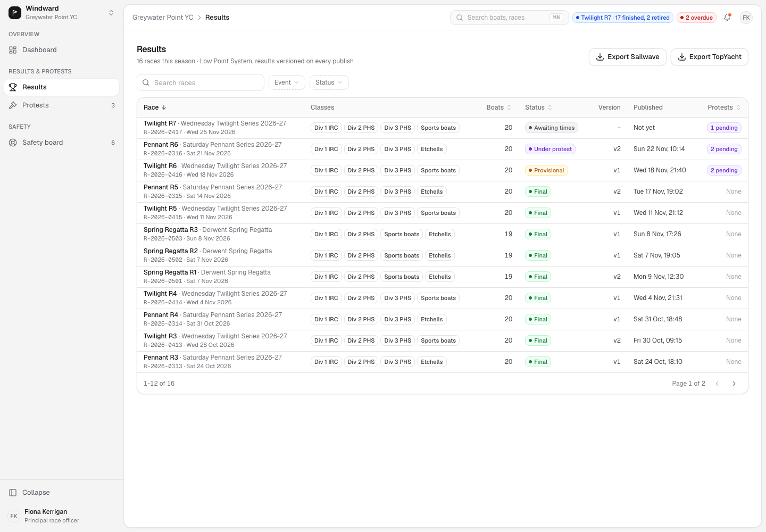This screenshot has width=766, height=532.
Task: Click the Safety board lifebuoy icon
Action: tap(13, 143)
